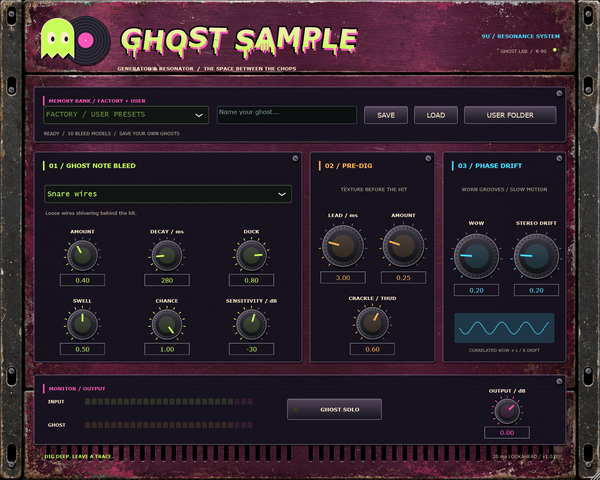Click the Chance value field 1.00

tap(167, 349)
